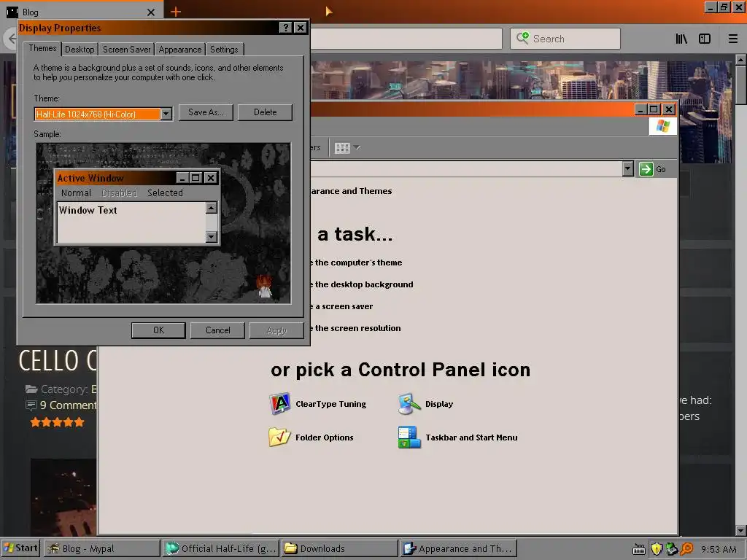Click the browser page scrollbar down arrow
The height and width of the screenshot is (560, 747).
[741, 530]
